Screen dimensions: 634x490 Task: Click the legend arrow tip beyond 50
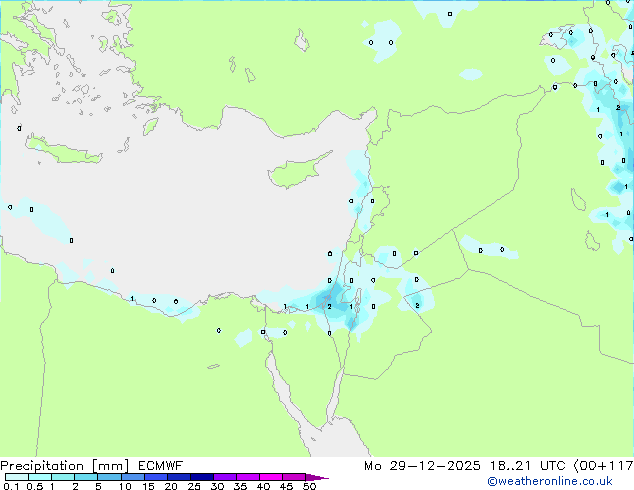(317, 477)
